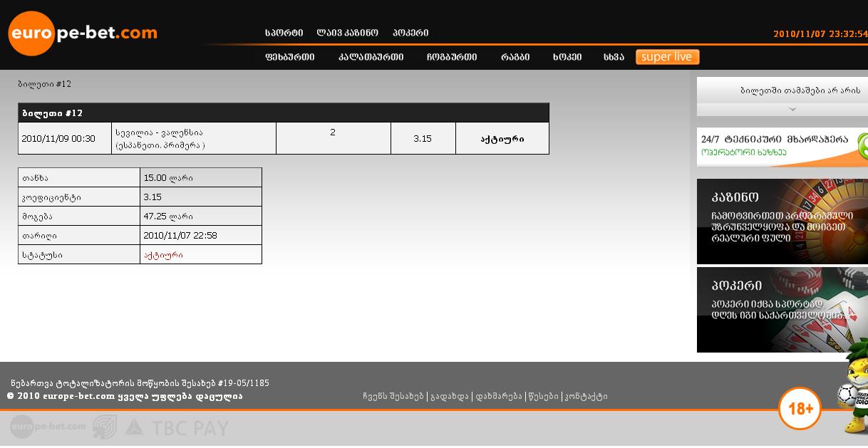Screen dimensions: 868x448
Task: Click the red აქტიური status value
Action: pyautogui.click(x=163, y=254)
